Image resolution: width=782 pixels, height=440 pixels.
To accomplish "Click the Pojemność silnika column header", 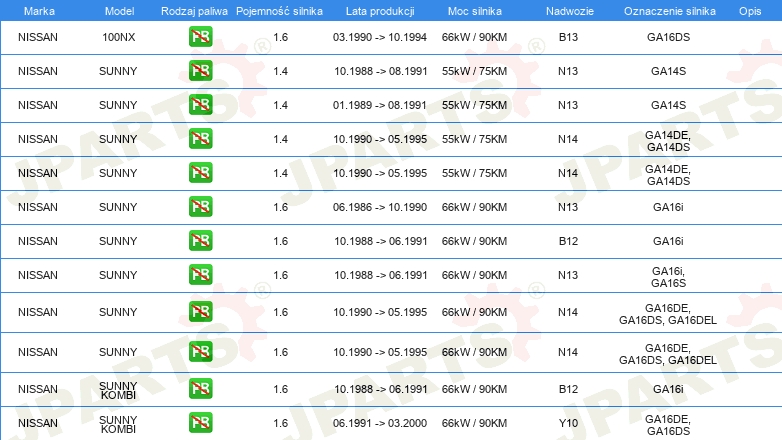I will coord(279,11).
